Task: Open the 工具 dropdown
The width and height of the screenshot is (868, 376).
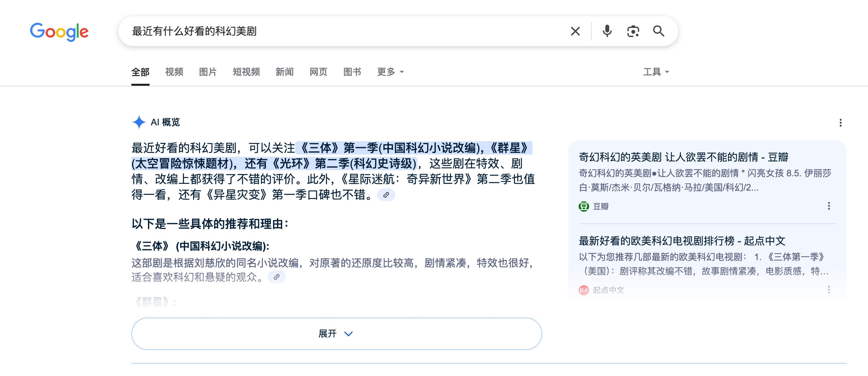Action: pyautogui.click(x=656, y=72)
